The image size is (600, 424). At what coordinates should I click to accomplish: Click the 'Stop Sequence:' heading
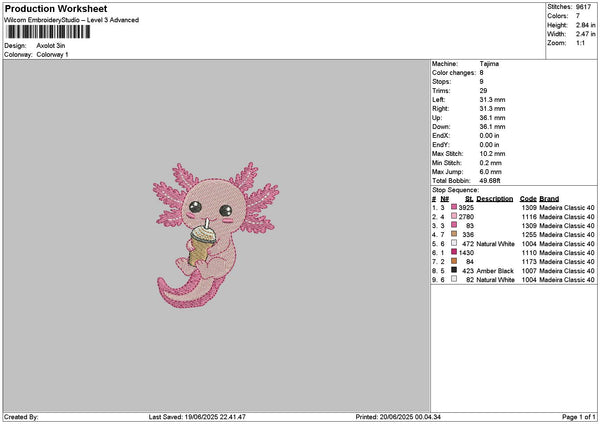(455, 190)
